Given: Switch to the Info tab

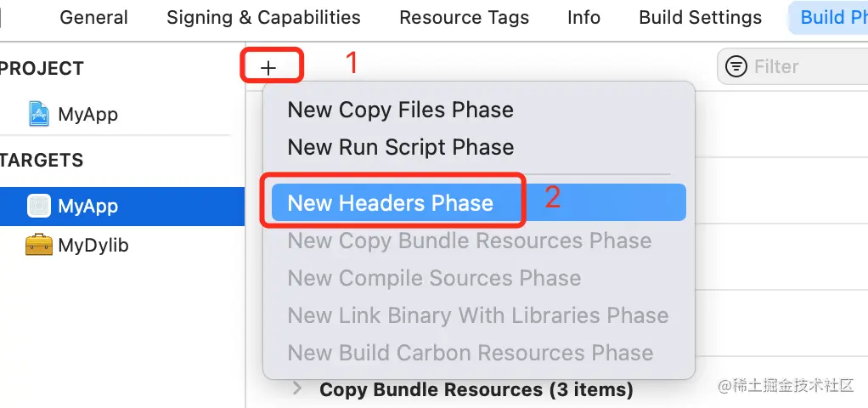Looking at the screenshot, I should (583, 17).
